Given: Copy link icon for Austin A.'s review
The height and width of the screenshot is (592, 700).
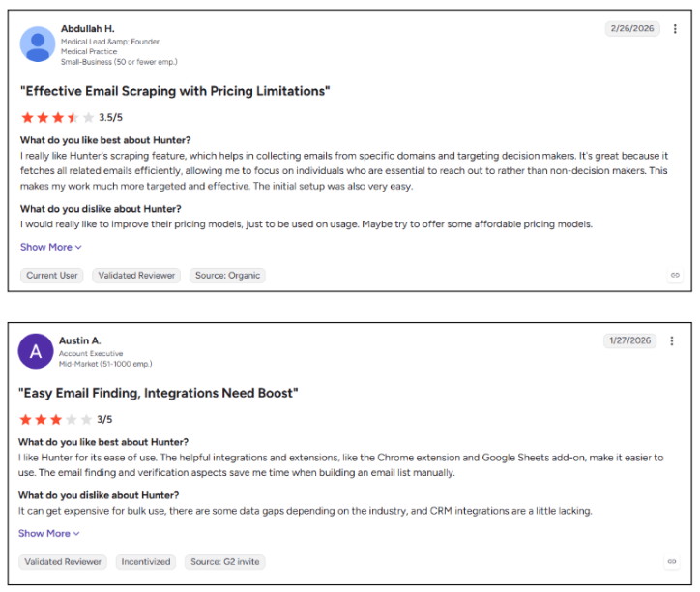Looking at the screenshot, I should pos(672,561).
